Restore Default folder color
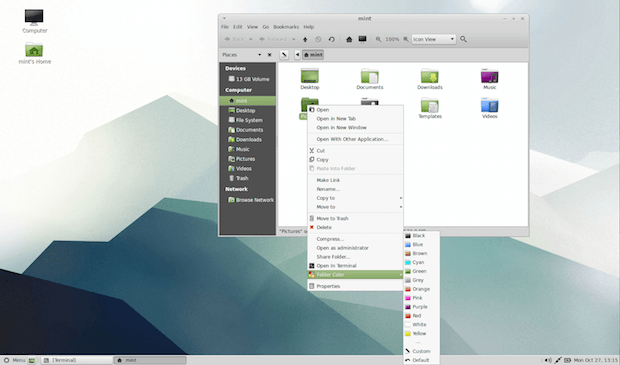The width and height of the screenshot is (620, 365). tap(421, 360)
